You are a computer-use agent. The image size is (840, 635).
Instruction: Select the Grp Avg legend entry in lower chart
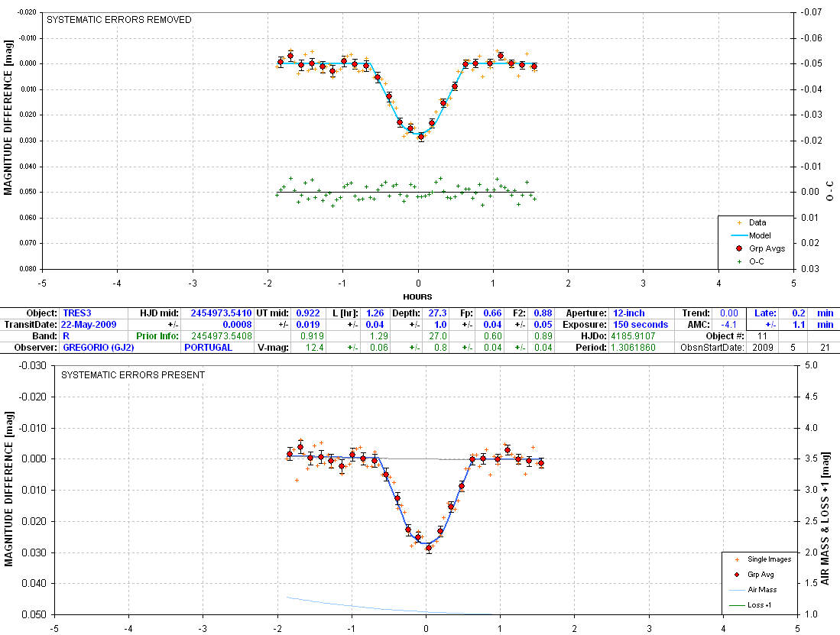pos(761,574)
